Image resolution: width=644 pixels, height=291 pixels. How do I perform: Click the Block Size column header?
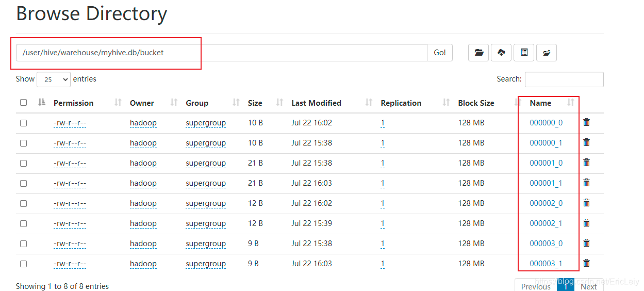pyautogui.click(x=476, y=103)
